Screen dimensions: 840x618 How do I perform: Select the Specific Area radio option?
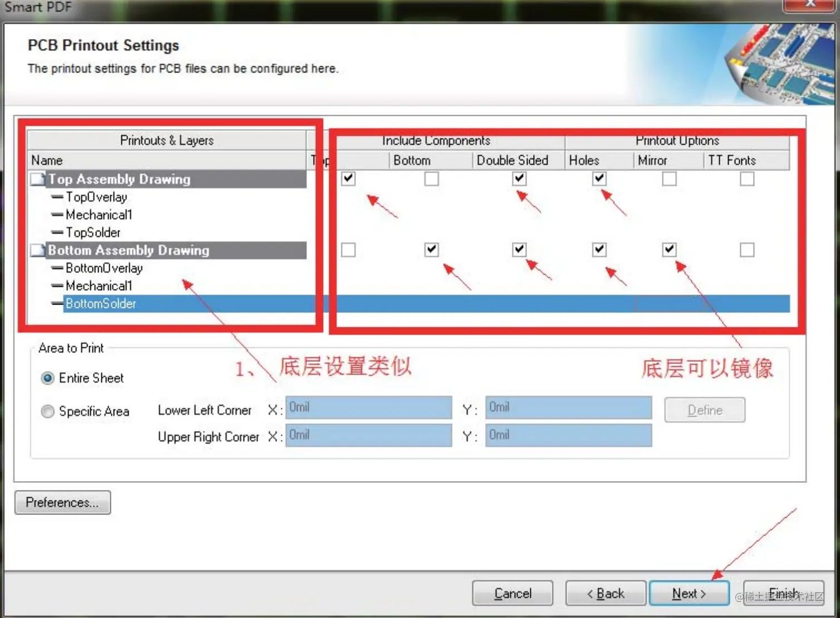click(48, 411)
